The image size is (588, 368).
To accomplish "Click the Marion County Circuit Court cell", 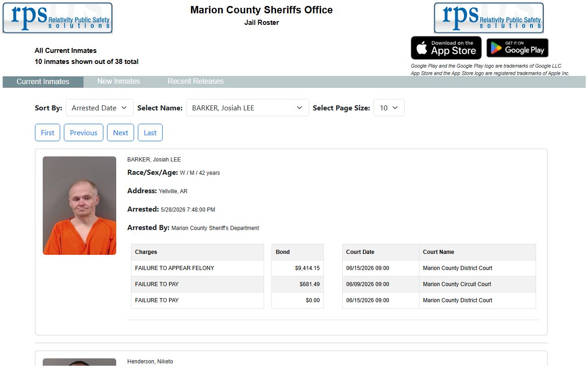I will tap(477, 284).
